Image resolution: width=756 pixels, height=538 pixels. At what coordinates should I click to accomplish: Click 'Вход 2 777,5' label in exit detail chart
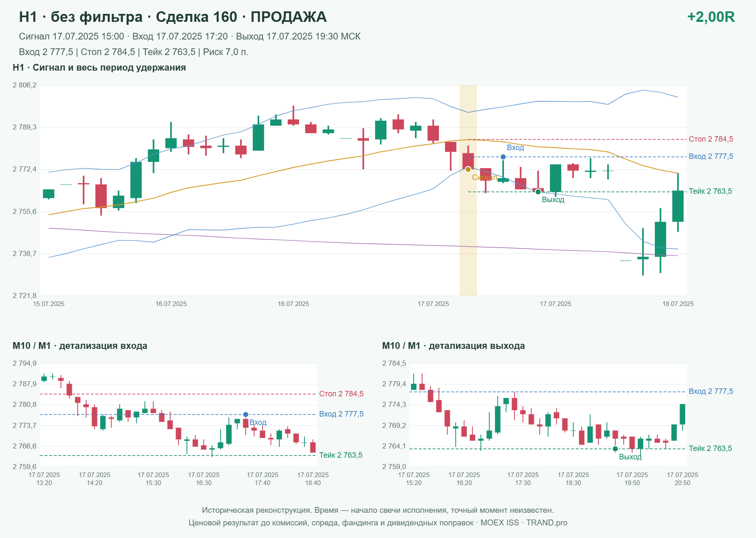pos(711,391)
